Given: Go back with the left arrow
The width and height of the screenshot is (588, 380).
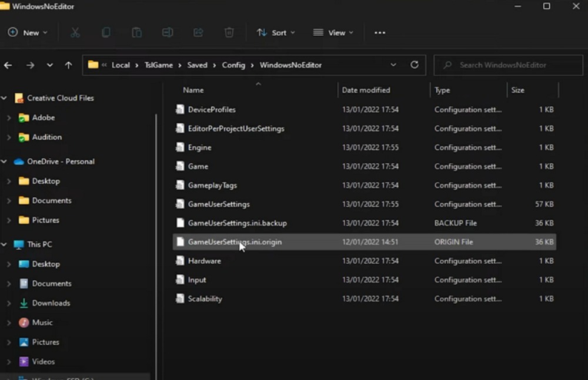Looking at the screenshot, I should 8,65.
